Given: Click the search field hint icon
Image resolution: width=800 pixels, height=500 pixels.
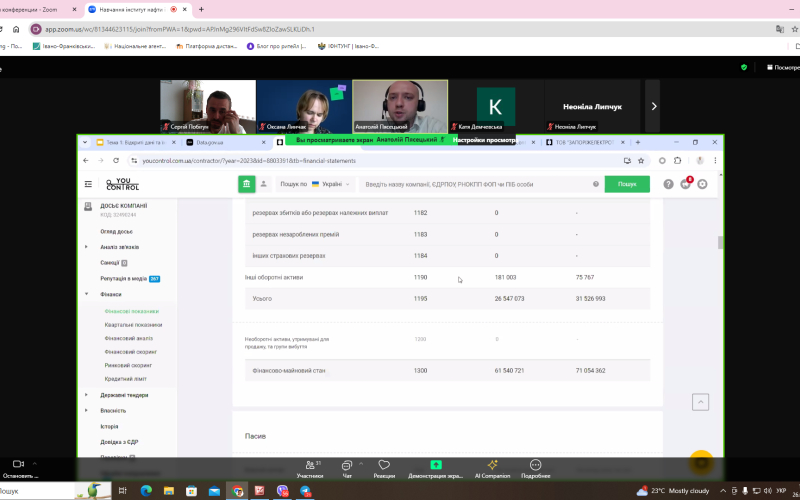Looking at the screenshot, I should tap(595, 184).
